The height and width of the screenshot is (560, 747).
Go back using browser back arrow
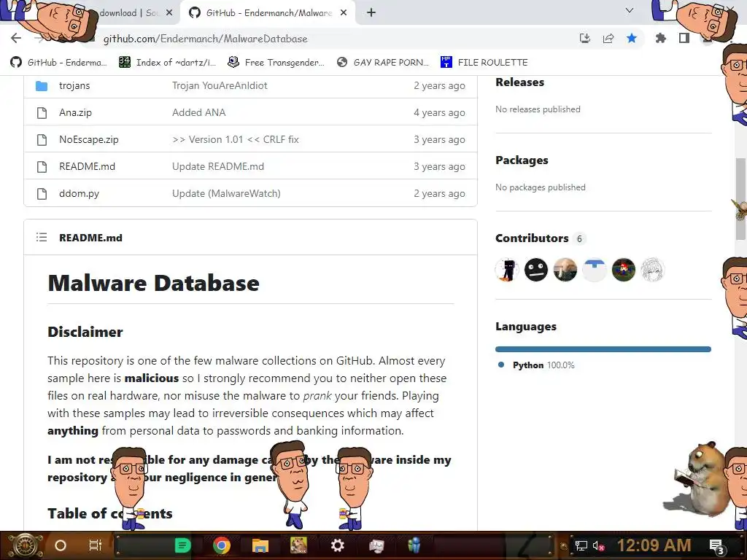pos(16,38)
